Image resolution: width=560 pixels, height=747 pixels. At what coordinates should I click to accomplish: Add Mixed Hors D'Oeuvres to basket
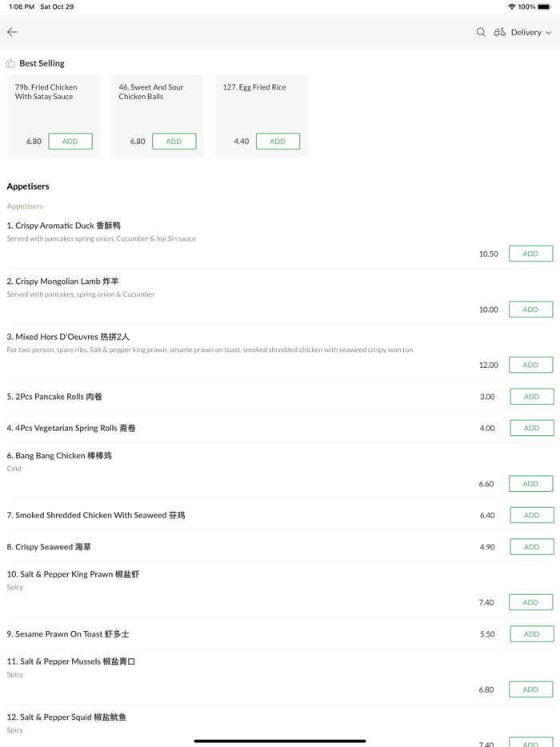530,365
